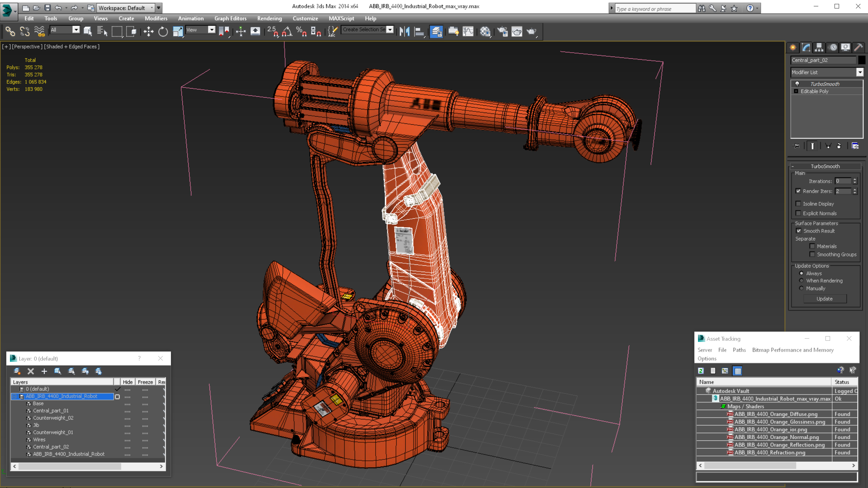868x488 pixels.
Task: Switch to the Utilities command panel tab
Action: [x=859, y=48]
